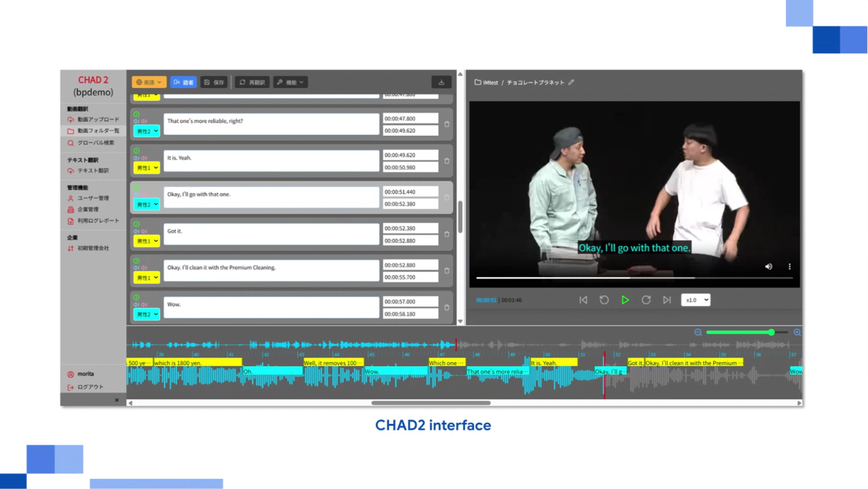Delete the "Wow." subtitle row
The width and height of the screenshot is (868, 489).
tap(447, 308)
